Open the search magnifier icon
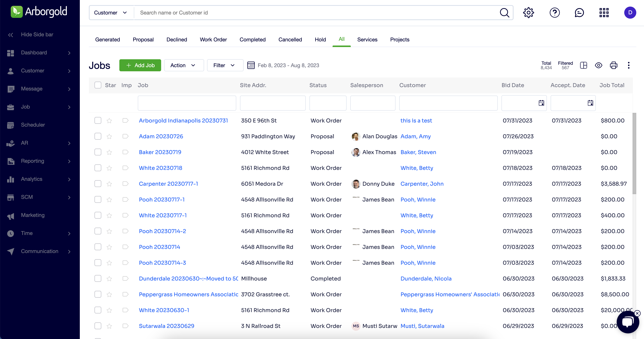This screenshot has width=644, height=339. pyautogui.click(x=505, y=12)
